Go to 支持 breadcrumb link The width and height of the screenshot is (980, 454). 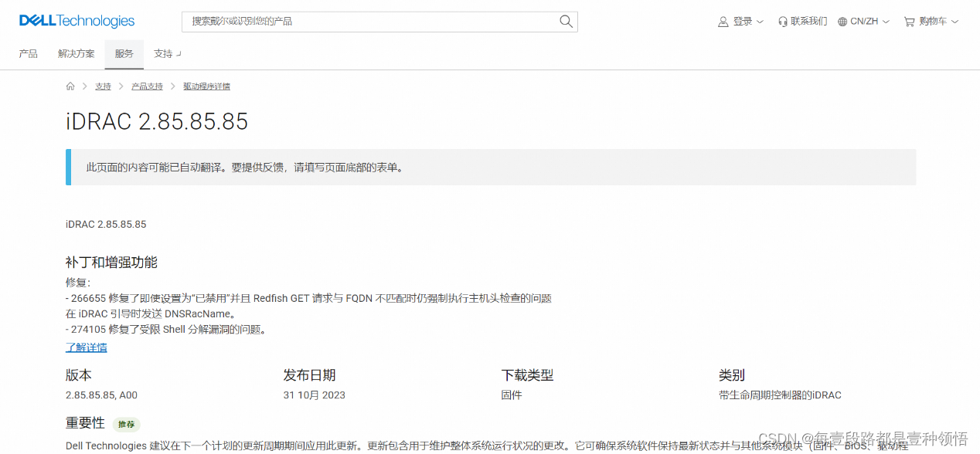[104, 86]
